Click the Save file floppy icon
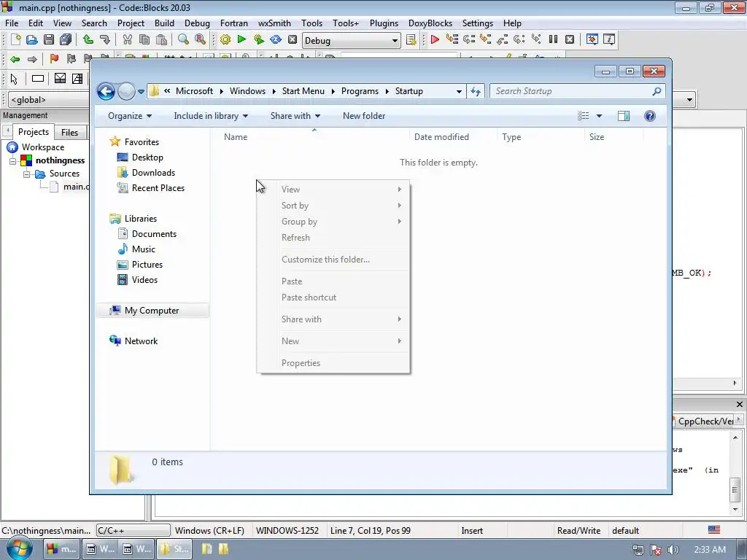Screen dimensions: 747x560 tap(49, 39)
